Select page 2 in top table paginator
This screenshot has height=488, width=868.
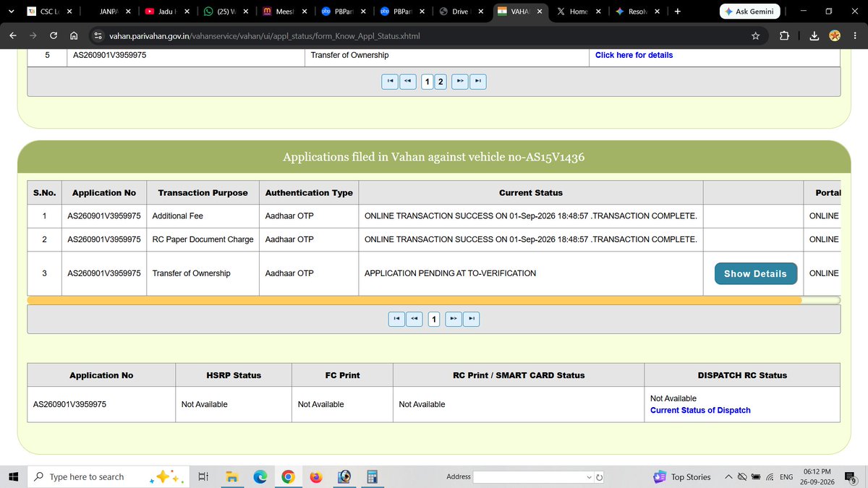pos(441,81)
